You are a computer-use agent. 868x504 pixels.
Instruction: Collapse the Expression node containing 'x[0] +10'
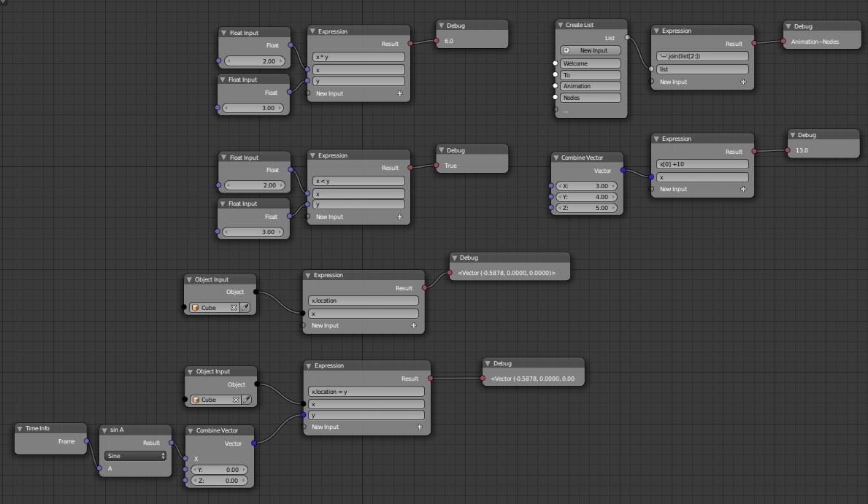click(656, 139)
